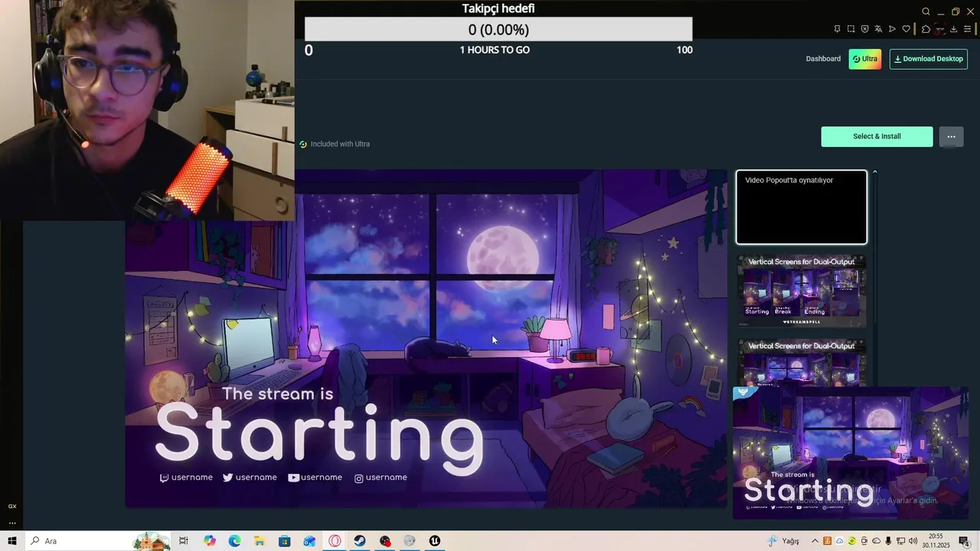Viewport: 980px width, 551px height.
Task: Launch Copilot from the taskbar
Action: click(x=210, y=541)
